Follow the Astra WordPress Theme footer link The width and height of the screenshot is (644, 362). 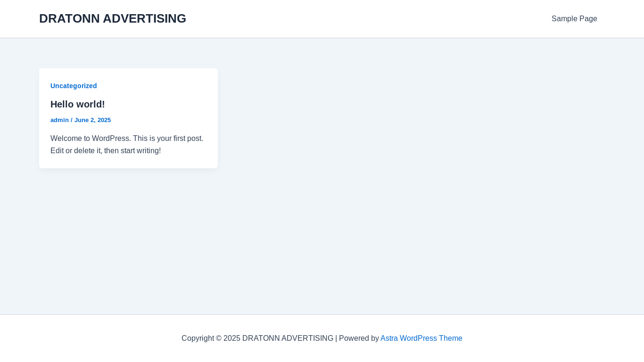click(x=421, y=338)
